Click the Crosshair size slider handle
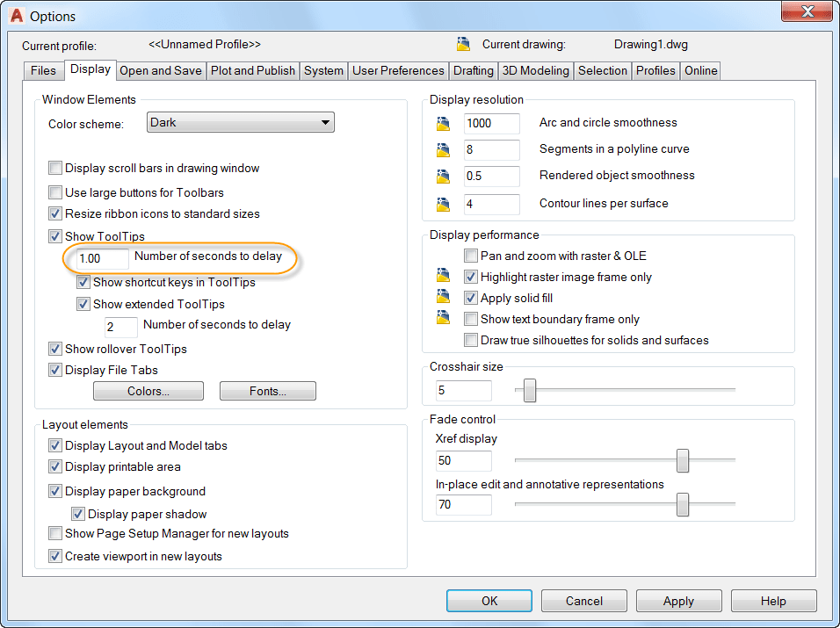This screenshot has height=628, width=840. click(x=530, y=390)
